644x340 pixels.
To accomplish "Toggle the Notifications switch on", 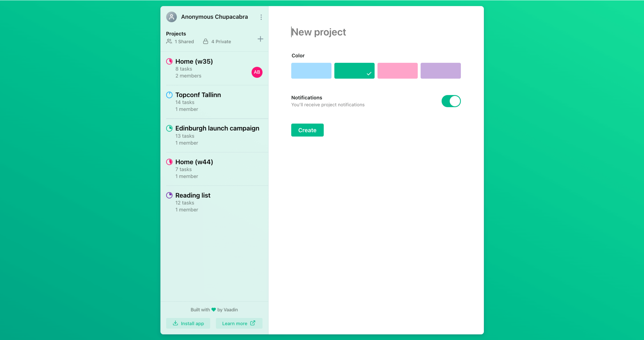I will (451, 101).
